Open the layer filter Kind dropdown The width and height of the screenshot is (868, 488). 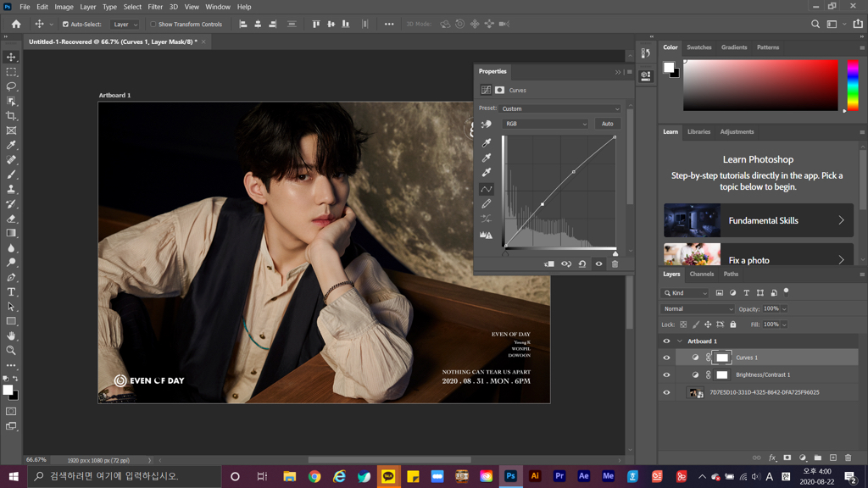point(685,292)
